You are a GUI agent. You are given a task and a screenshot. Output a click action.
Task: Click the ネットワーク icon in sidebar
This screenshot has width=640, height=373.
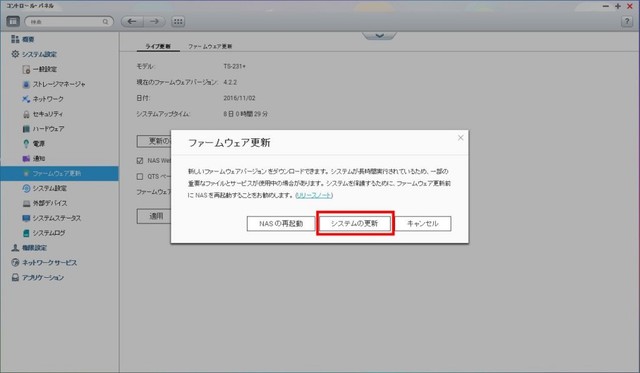pos(26,99)
